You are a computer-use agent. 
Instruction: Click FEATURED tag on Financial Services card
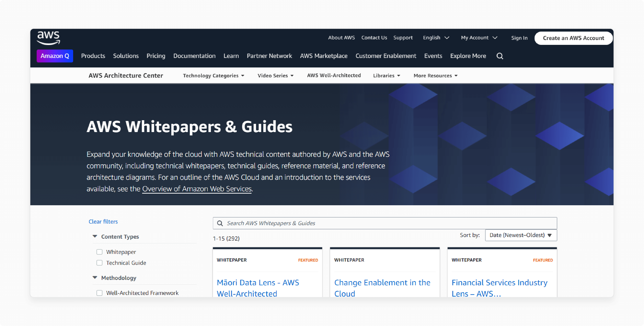(x=543, y=260)
